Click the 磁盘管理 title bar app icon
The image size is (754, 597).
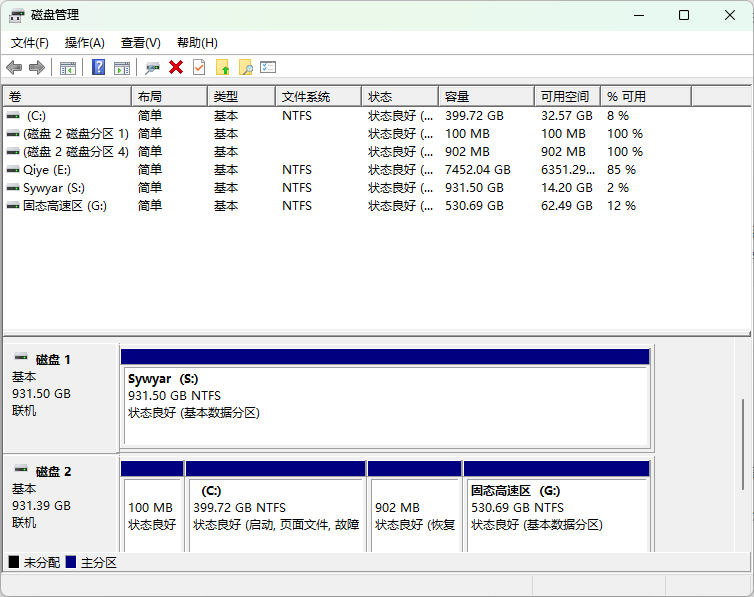click(16, 15)
